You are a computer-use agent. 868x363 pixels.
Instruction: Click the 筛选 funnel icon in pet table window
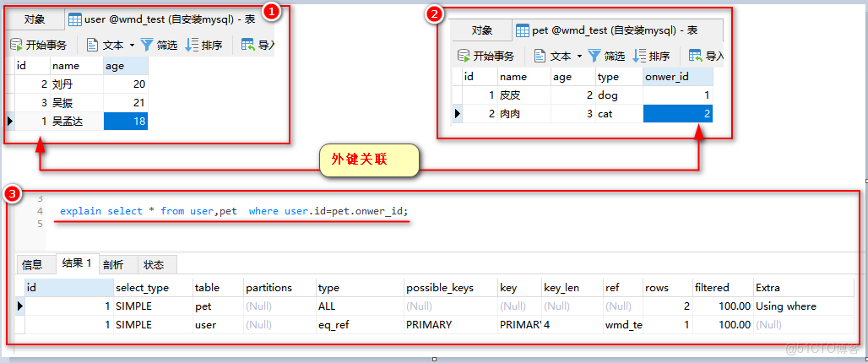594,56
